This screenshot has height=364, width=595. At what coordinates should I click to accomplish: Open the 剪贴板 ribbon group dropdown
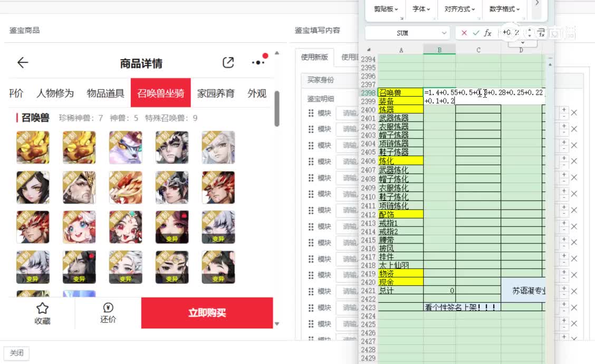pyautogui.click(x=386, y=9)
